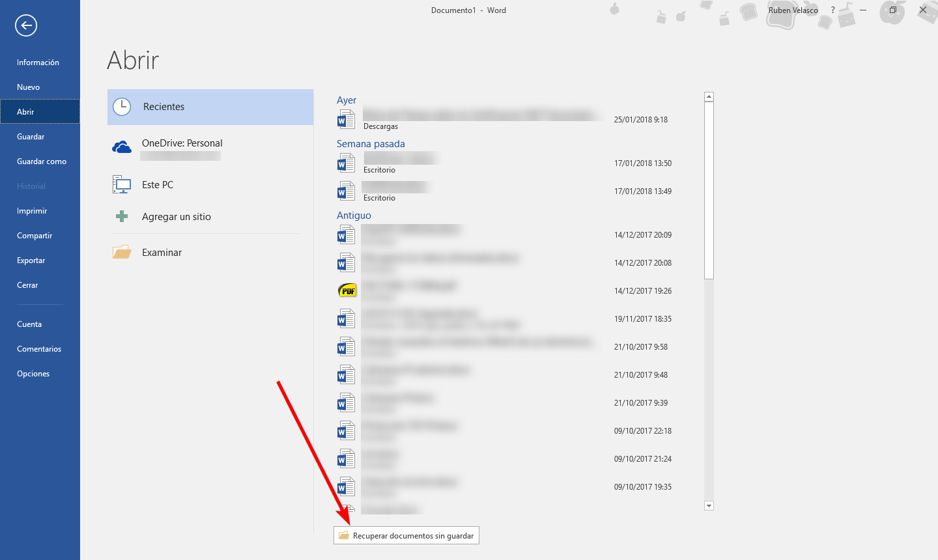Open Comentarios in the sidebar
The image size is (938, 560).
tap(40, 349)
